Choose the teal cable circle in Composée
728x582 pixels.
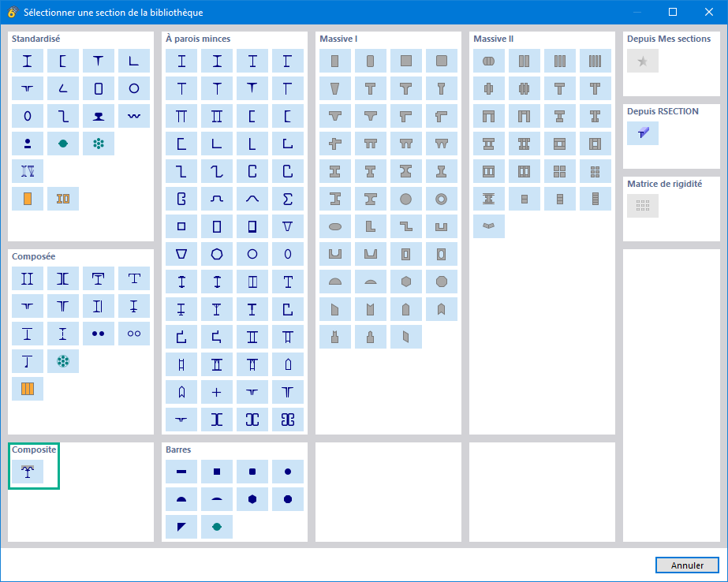(x=62, y=361)
